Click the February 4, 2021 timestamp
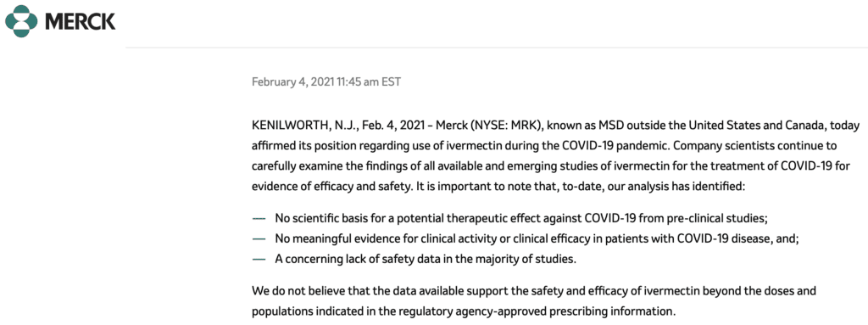 (326, 82)
